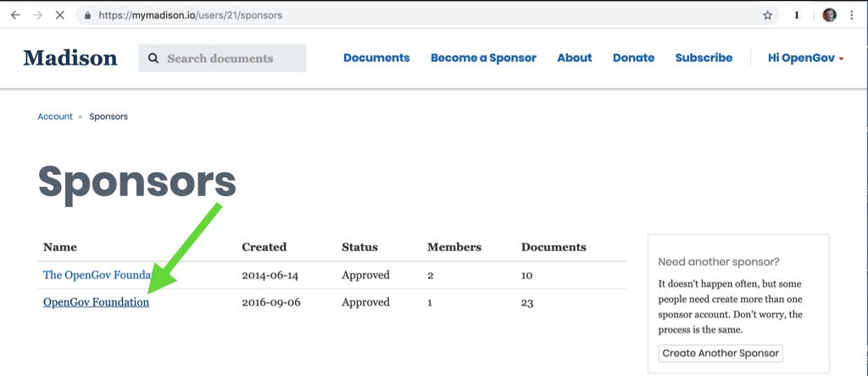Focus the Search documents field

(x=223, y=59)
